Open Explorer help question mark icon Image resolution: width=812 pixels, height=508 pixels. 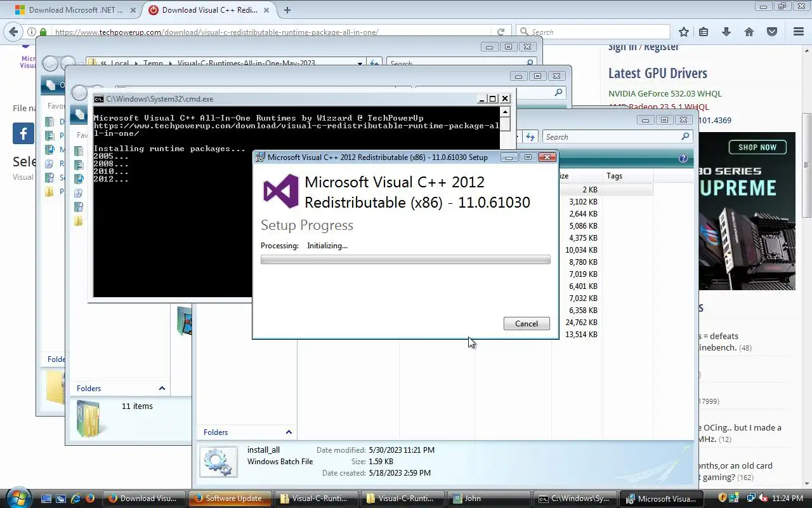point(683,159)
